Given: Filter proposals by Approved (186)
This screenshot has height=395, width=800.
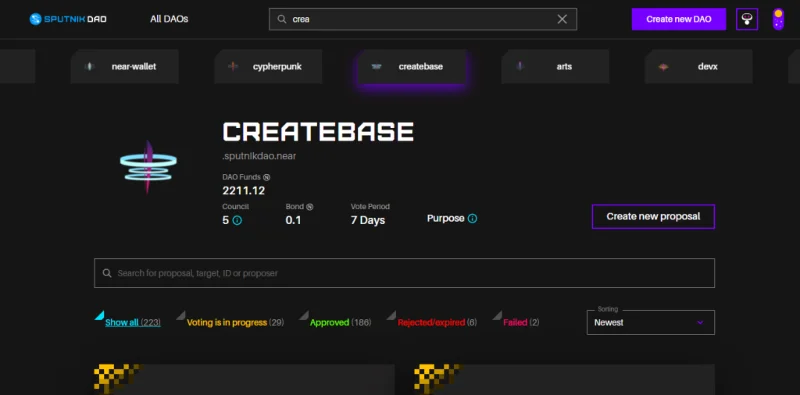Looking at the screenshot, I should coord(340,323).
